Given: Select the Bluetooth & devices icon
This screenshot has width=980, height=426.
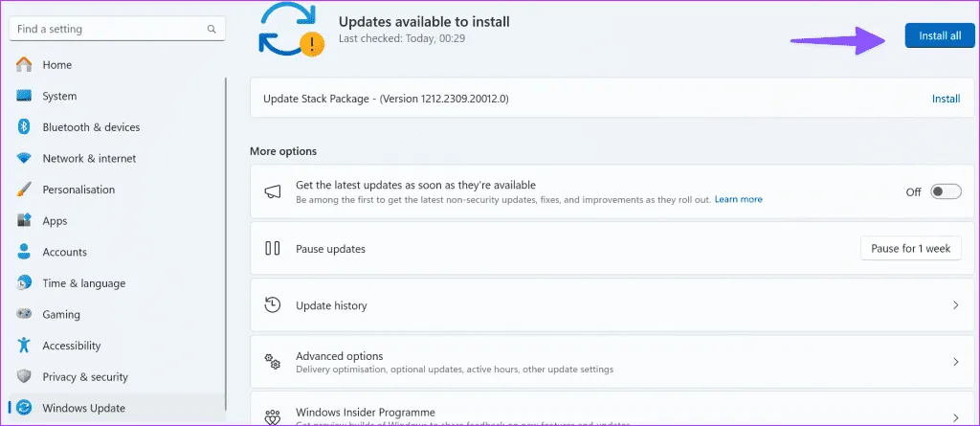Looking at the screenshot, I should [24, 127].
